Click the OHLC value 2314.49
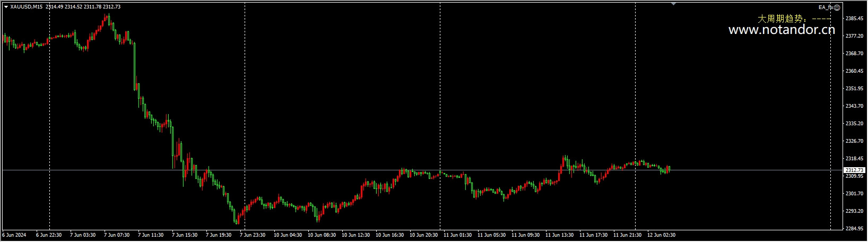 point(55,7)
